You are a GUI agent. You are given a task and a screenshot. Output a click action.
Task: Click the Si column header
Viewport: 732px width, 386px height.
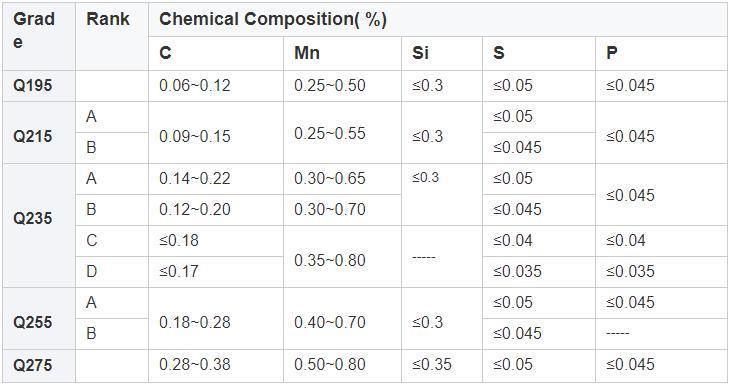[442, 53]
